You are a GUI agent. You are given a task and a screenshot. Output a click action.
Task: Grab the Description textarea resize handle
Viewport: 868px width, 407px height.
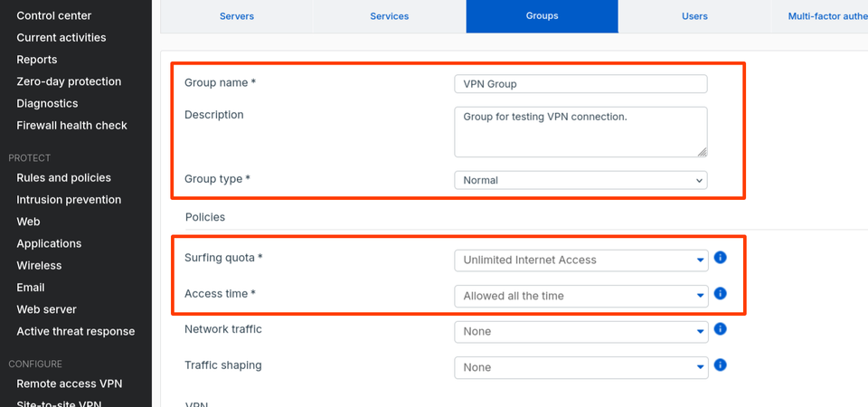coord(702,152)
